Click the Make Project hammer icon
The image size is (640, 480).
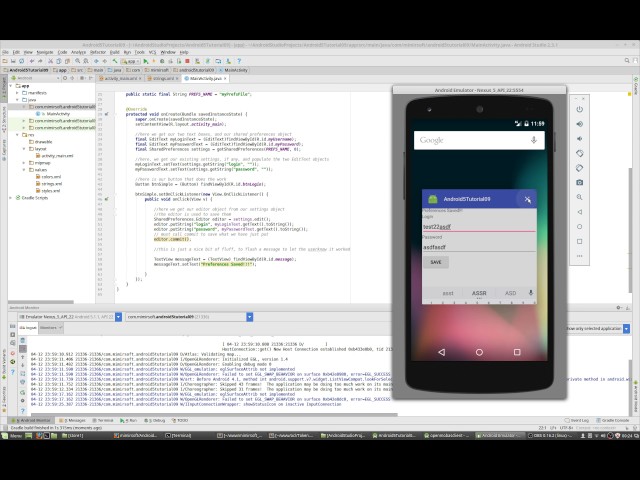(x=115, y=61)
